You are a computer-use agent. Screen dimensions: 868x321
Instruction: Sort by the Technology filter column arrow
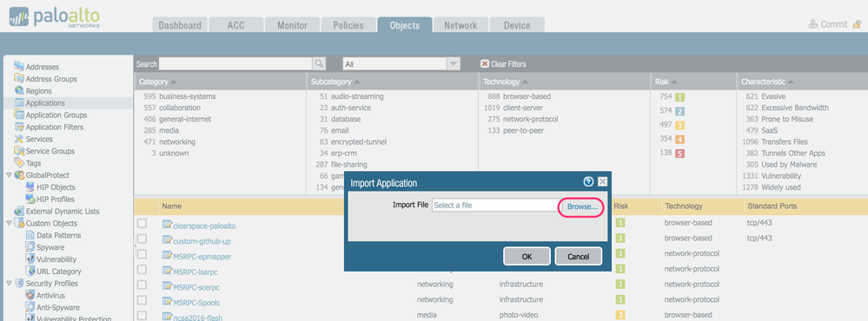(526, 82)
